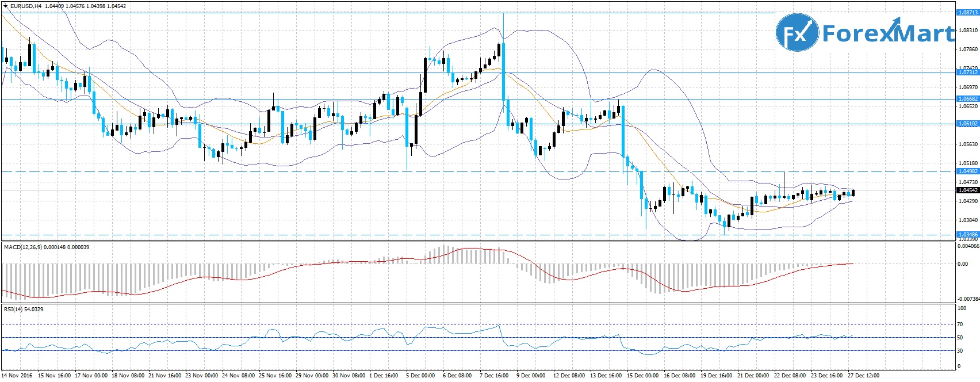Click the 6 Dec 08:00 time label
The height and width of the screenshot is (382, 980).
(457, 376)
